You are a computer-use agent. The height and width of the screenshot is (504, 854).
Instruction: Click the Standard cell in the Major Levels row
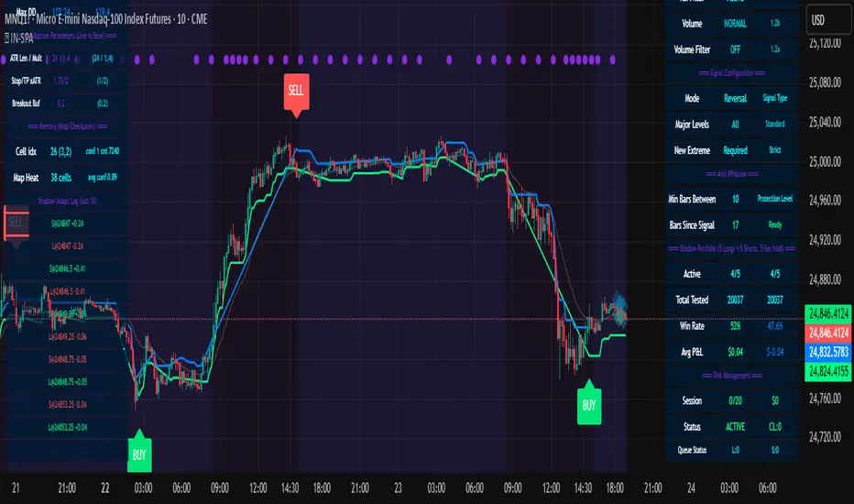(x=775, y=124)
